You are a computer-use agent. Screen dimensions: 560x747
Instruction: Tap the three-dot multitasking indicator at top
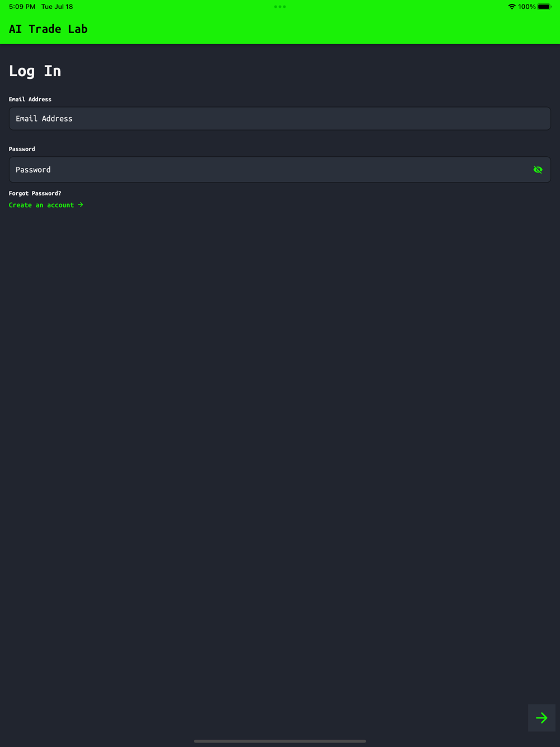(280, 7)
